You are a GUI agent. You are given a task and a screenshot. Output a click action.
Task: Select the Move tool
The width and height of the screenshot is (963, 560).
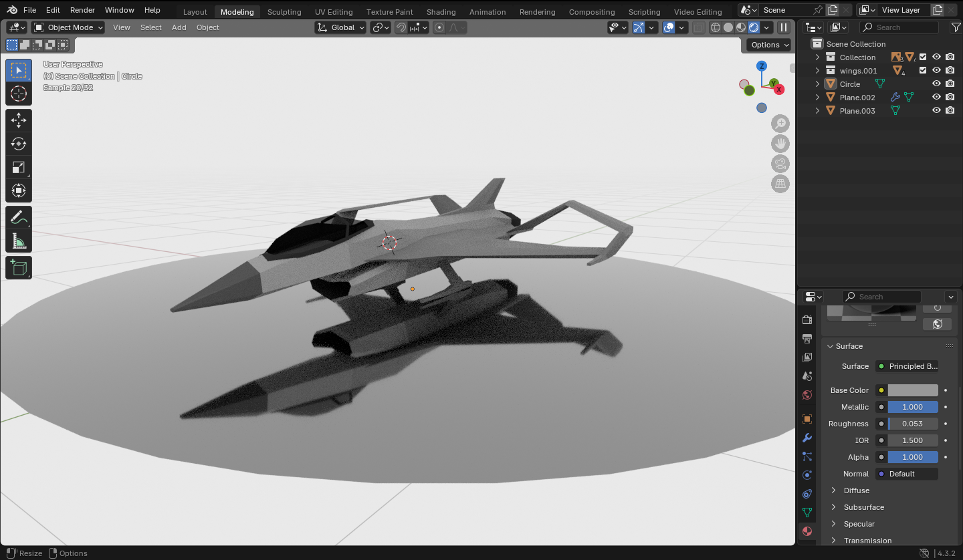tap(19, 120)
